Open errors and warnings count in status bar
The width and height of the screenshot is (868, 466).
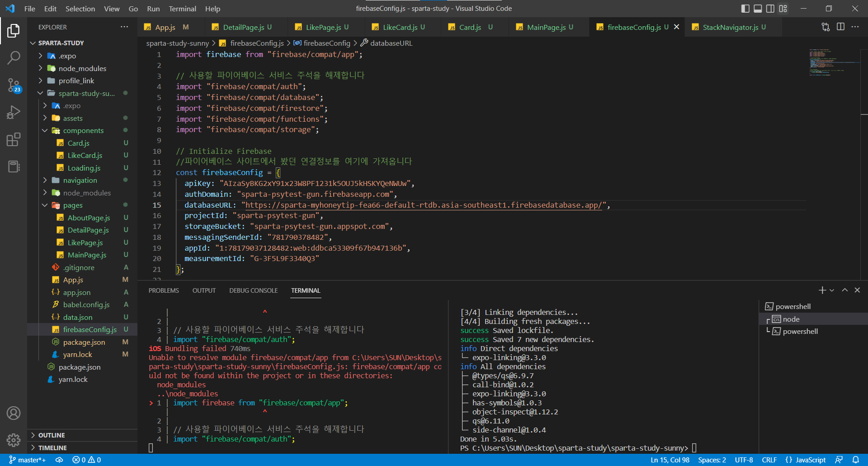[x=86, y=460]
